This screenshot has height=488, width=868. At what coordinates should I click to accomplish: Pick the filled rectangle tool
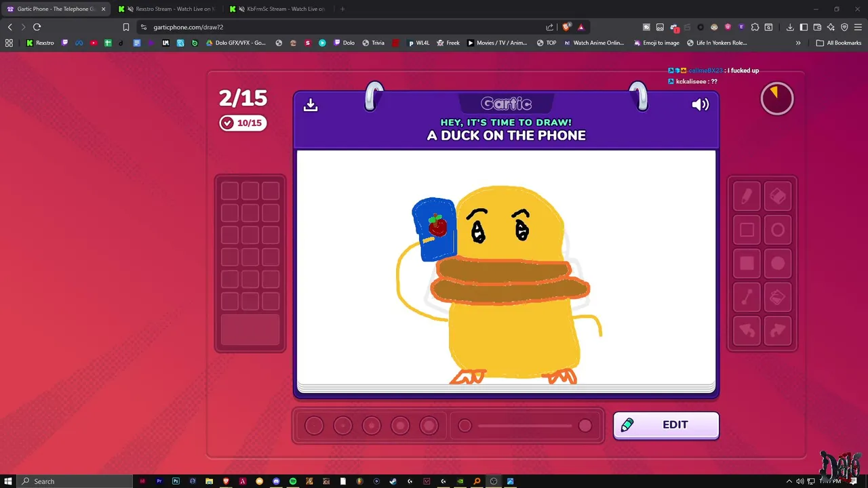coord(747,264)
